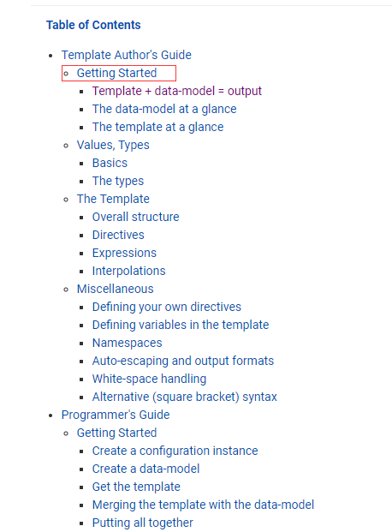Open the Expressions link
The height and width of the screenshot is (532, 392).
tap(124, 253)
